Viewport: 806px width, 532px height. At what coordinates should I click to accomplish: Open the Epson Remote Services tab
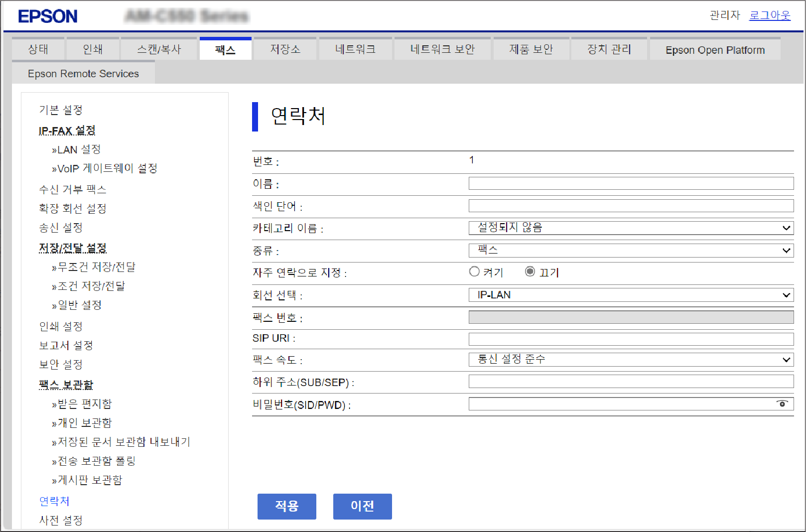coord(83,74)
